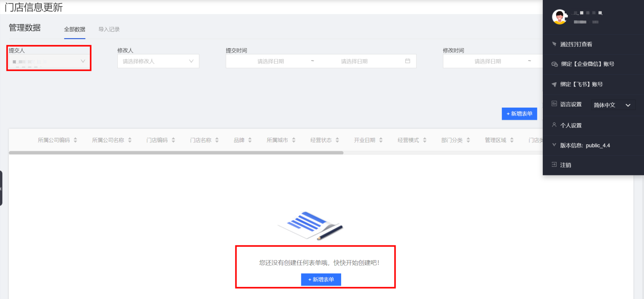Viewport: 644px width, 299px height.
Task: Open the 修改人 selection dropdown
Action: [158, 61]
